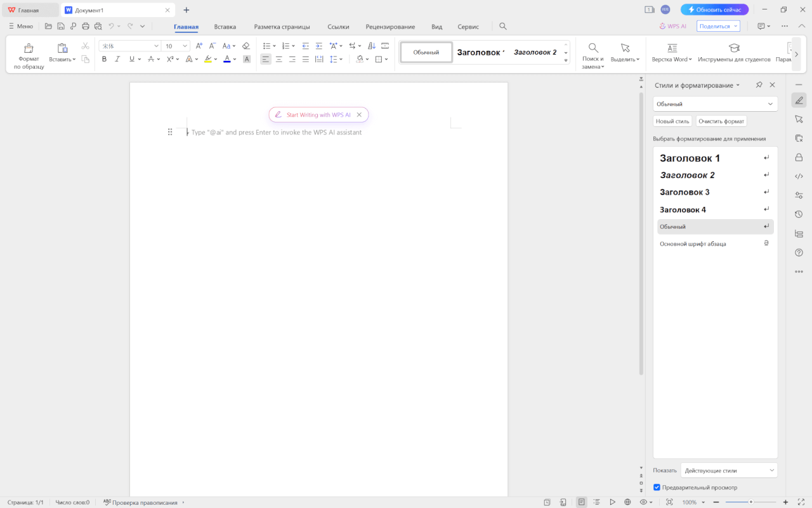
Task: Pin the Styles and Formatting panel
Action: click(759, 84)
